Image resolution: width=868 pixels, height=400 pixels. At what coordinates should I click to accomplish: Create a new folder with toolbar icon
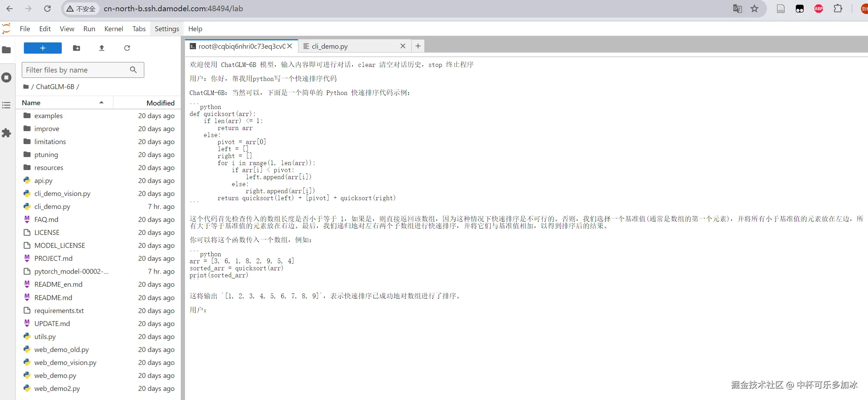77,48
